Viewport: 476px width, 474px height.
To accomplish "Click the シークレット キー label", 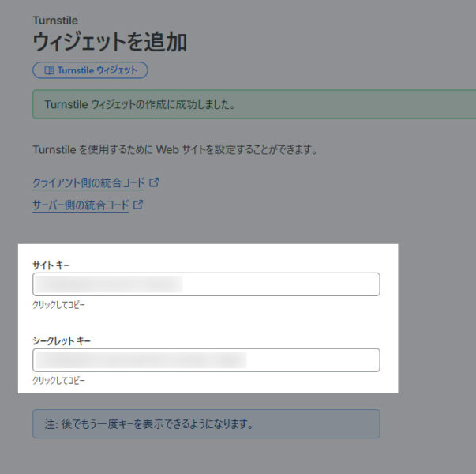I will (x=62, y=340).
